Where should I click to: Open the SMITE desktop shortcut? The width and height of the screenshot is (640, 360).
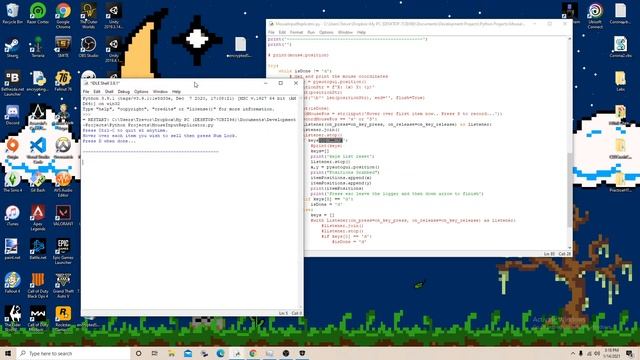[63, 47]
